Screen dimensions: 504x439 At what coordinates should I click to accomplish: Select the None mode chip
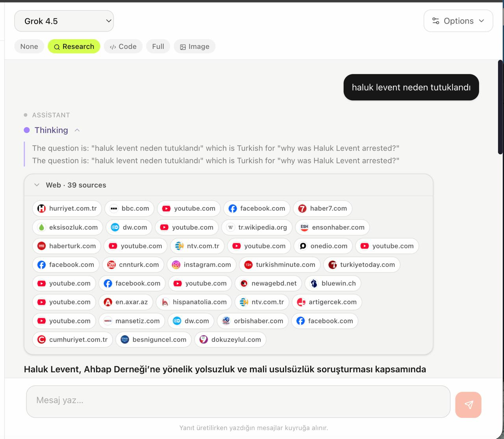pos(29,46)
